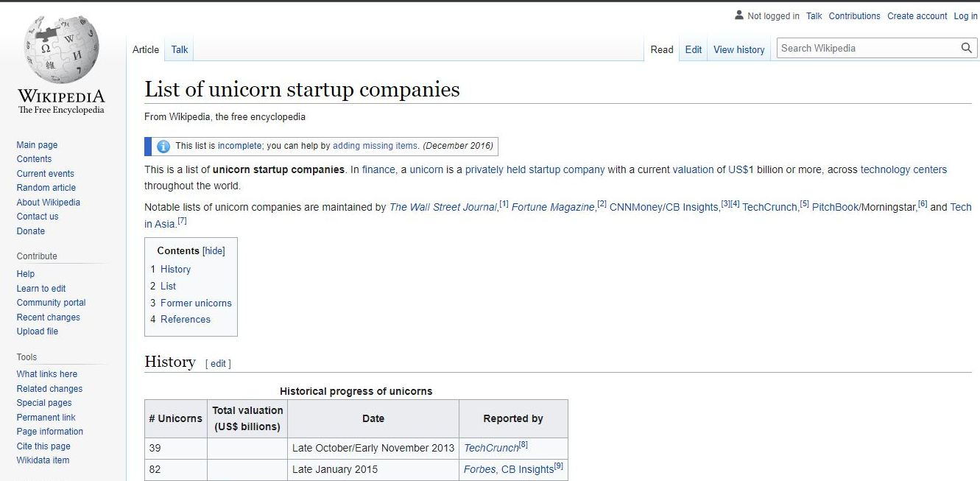Open Learn to edit
This screenshot has width=980, height=481.
click(x=41, y=289)
